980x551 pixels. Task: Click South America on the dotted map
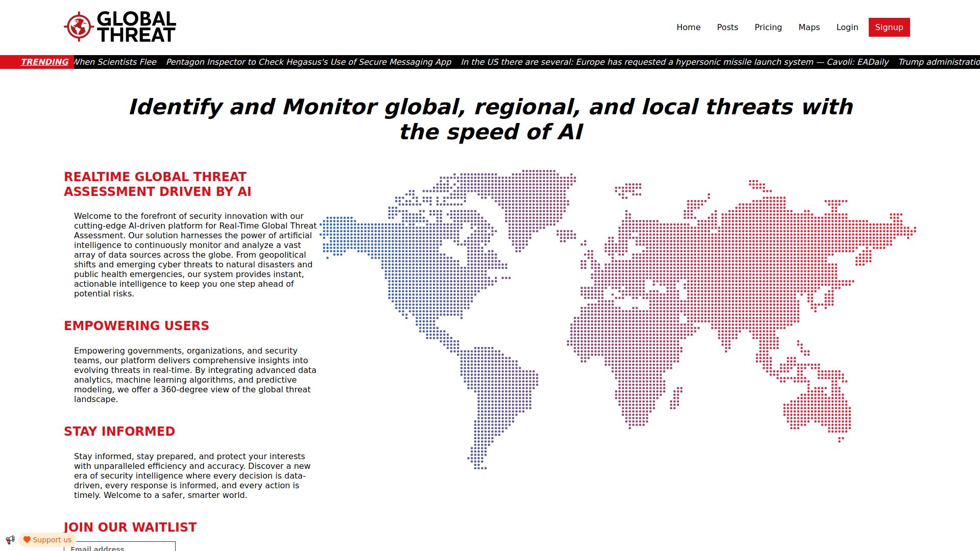coord(498,388)
